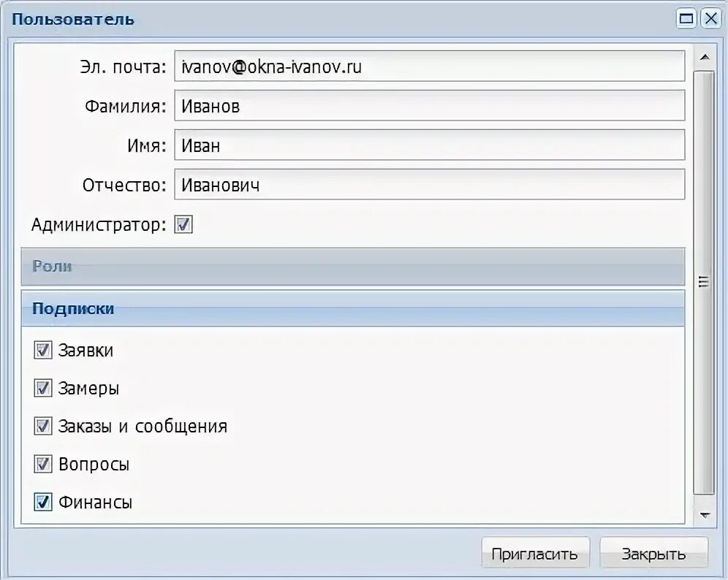This screenshot has height=580, width=728.
Task: Maximize the Пользователь dialog window
Action: click(x=686, y=18)
